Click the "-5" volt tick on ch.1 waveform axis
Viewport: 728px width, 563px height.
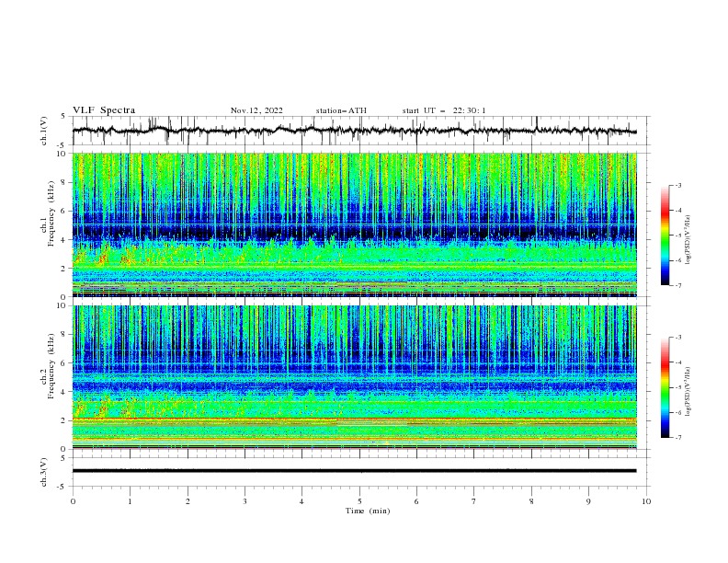pos(63,145)
